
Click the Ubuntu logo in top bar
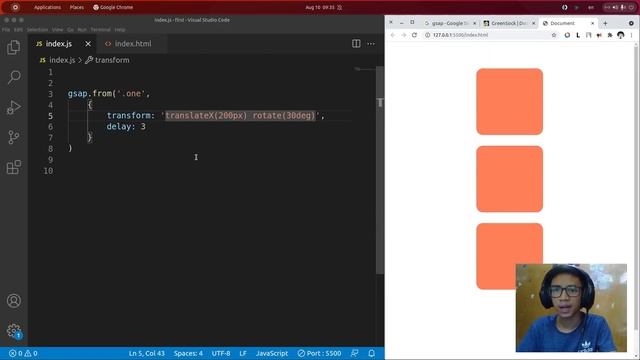(x=15, y=7)
